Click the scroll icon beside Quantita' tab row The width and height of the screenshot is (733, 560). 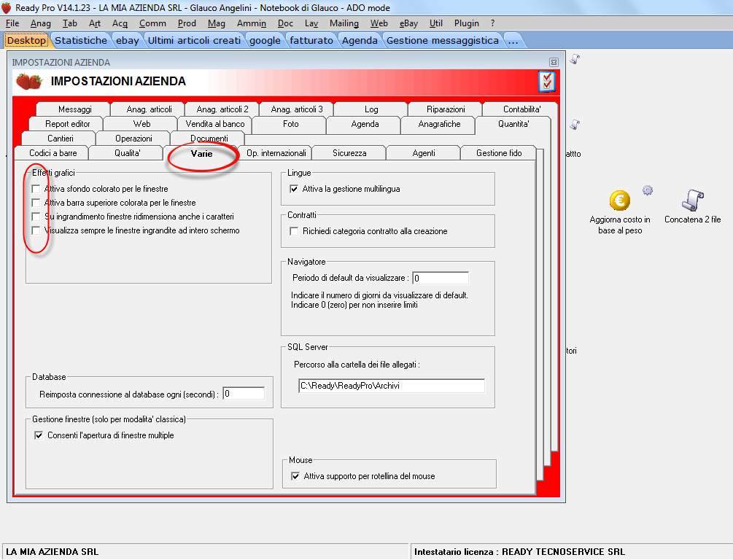[575, 125]
